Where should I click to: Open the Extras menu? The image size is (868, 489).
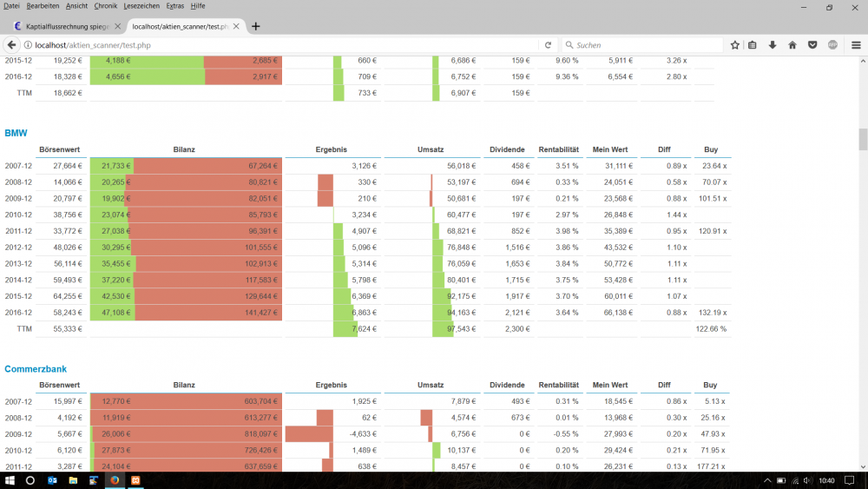(175, 6)
